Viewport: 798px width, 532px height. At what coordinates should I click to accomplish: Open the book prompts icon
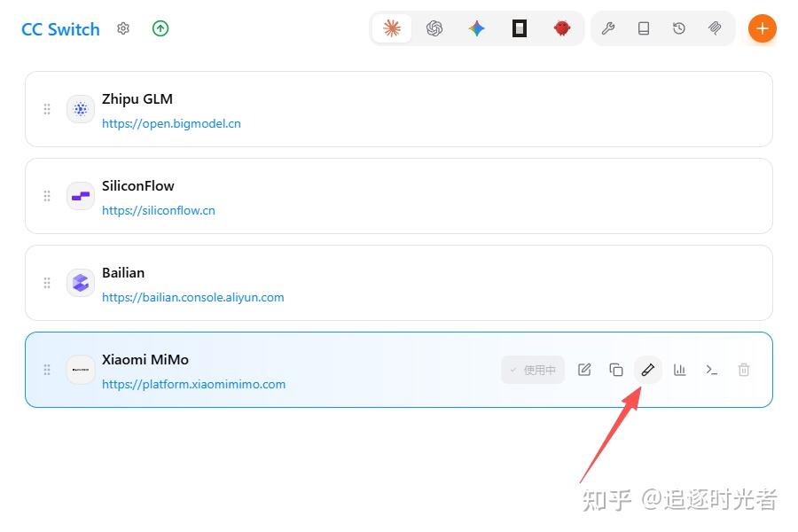pyautogui.click(x=644, y=28)
